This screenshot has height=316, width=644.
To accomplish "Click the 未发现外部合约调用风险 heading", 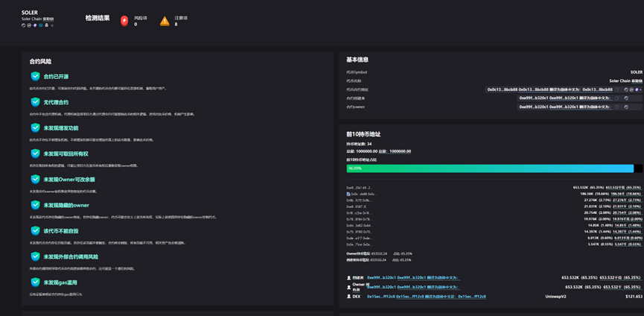I will click(x=71, y=256).
